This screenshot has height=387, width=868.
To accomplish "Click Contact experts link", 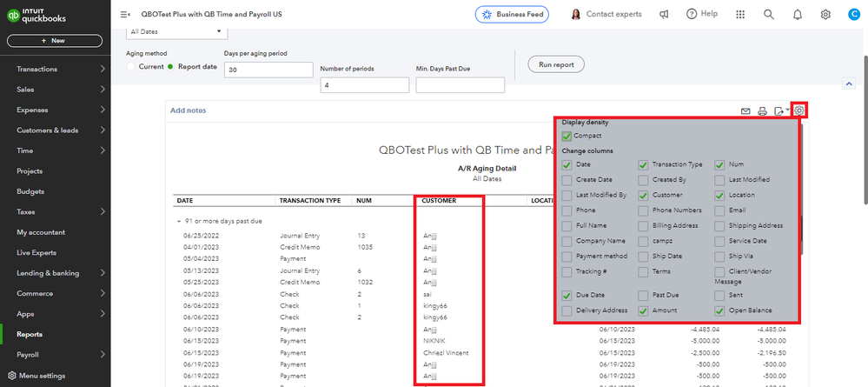I will pos(614,15).
